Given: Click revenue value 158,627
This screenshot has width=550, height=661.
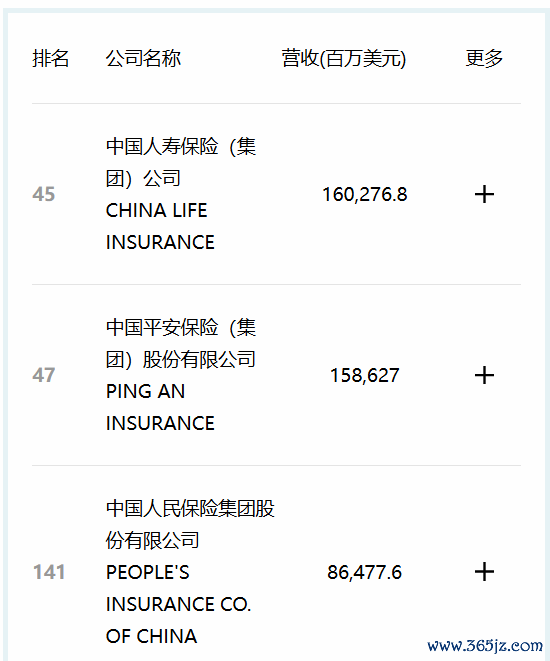Looking at the screenshot, I should [365, 375].
